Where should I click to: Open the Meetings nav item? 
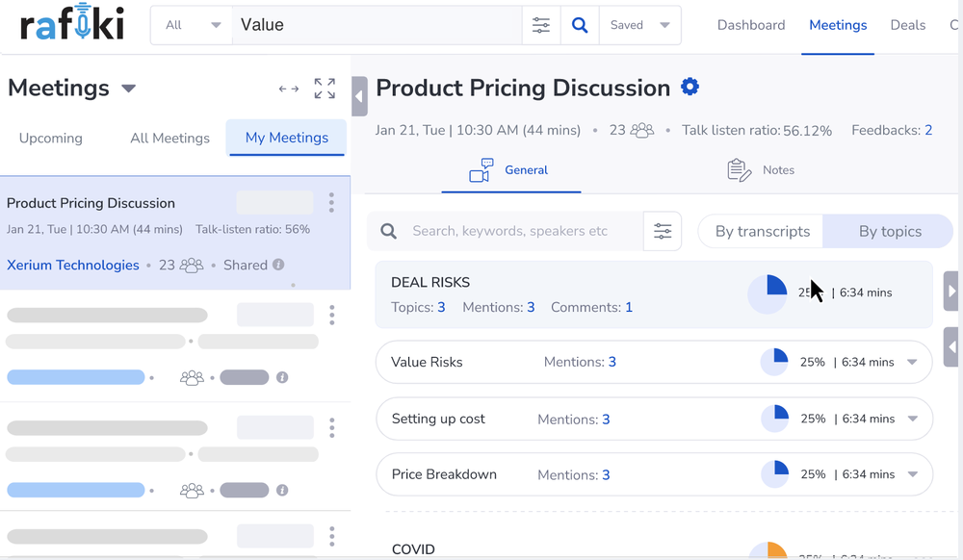(838, 25)
